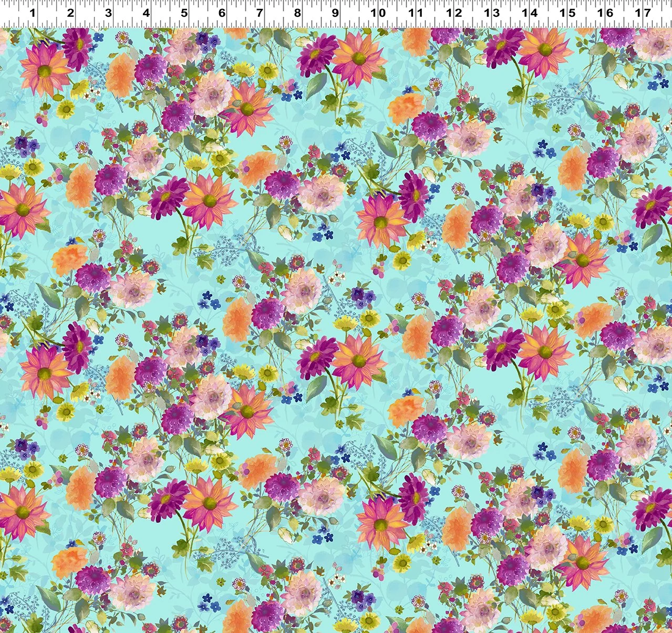This screenshot has height=633, width=672.
Task: Select the ruler number 10
Action: click(x=378, y=13)
